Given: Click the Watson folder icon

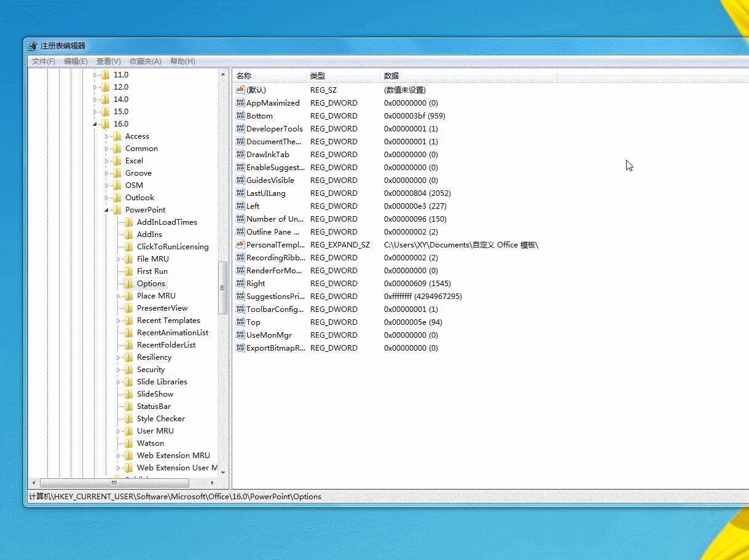Looking at the screenshot, I should 129,443.
